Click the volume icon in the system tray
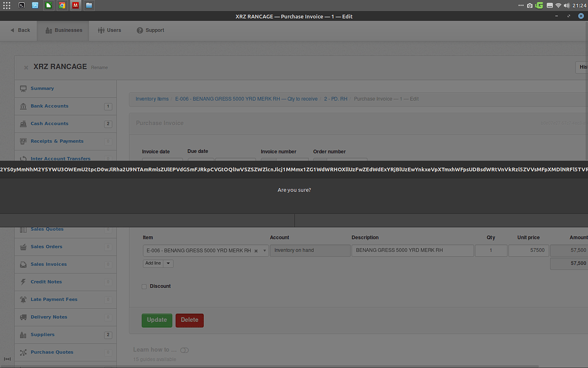 566,5
